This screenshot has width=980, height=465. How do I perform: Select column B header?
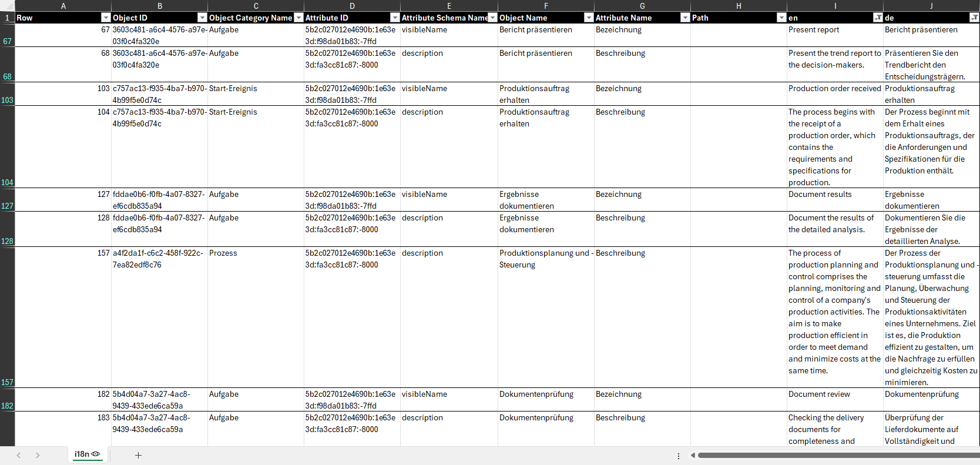tap(160, 6)
